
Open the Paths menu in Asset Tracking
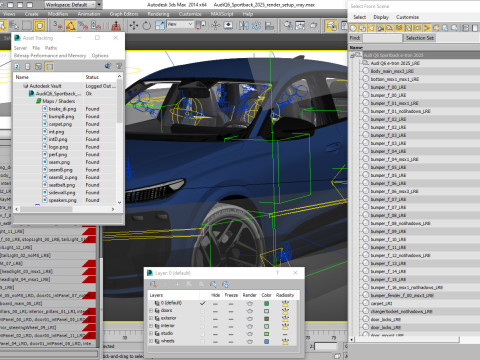51,48
